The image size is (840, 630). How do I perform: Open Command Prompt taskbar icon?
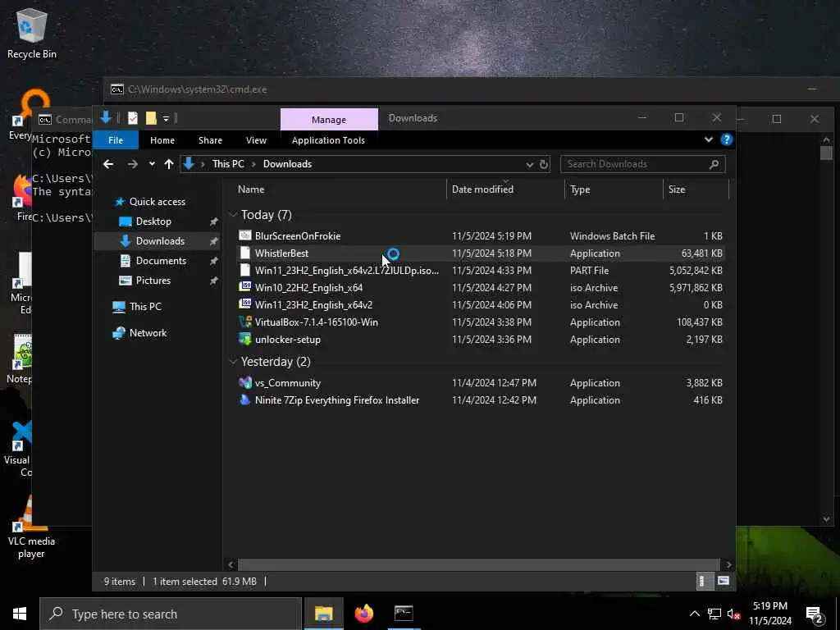click(x=404, y=614)
